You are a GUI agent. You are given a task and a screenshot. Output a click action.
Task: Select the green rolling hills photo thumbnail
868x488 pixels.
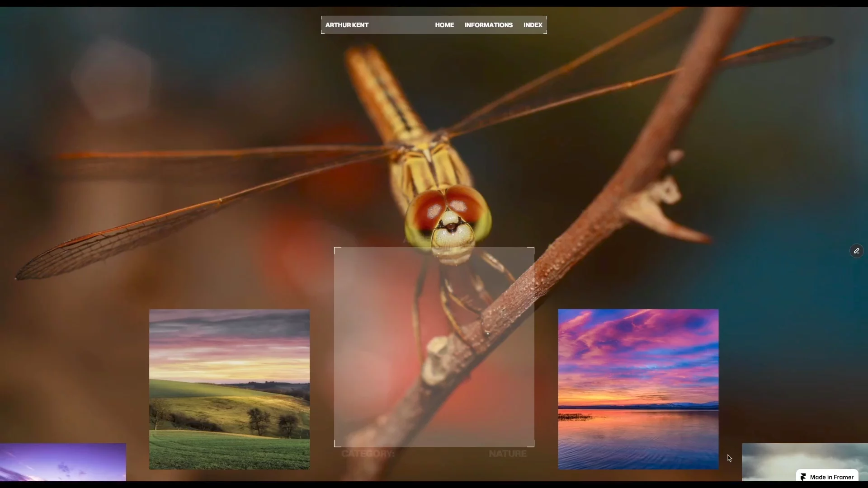[229, 389]
